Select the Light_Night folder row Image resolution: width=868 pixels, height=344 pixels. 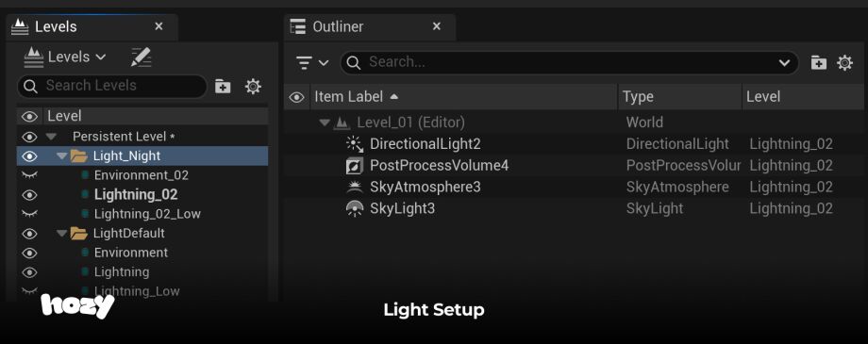(x=142, y=156)
